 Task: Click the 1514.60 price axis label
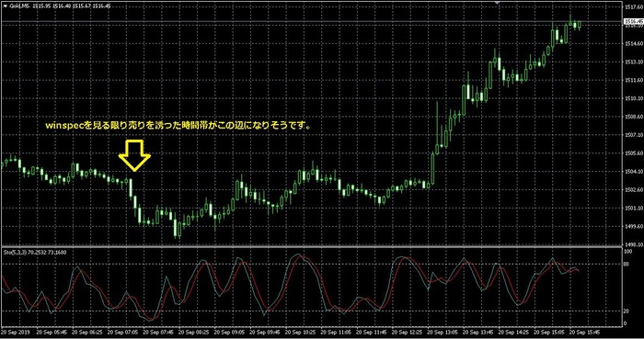(x=633, y=43)
